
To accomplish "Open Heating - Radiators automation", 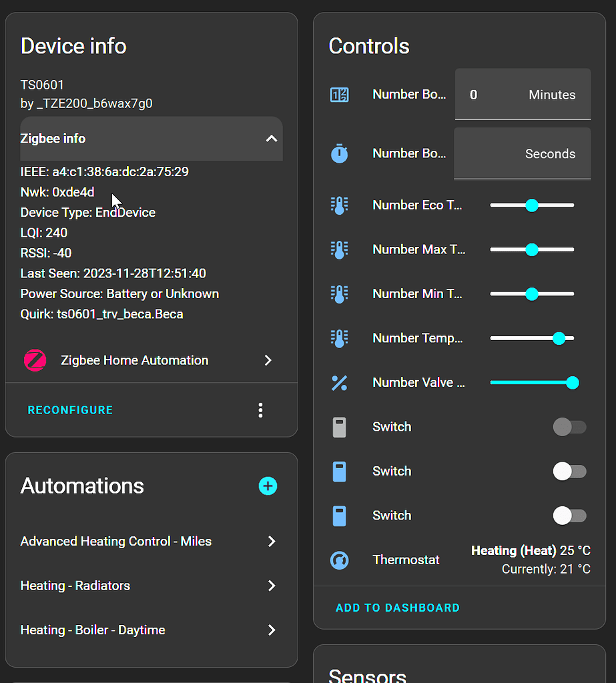I will coord(151,586).
